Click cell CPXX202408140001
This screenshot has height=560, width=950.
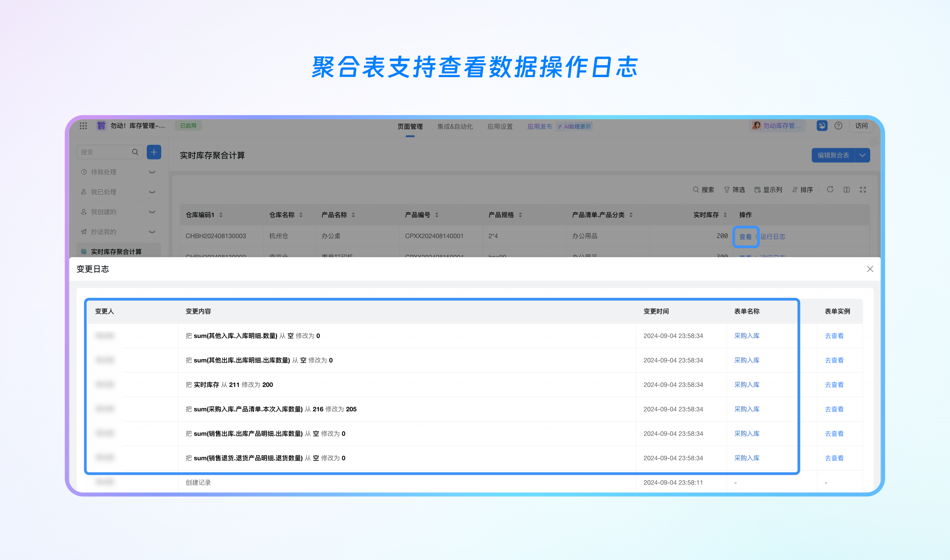(x=434, y=236)
